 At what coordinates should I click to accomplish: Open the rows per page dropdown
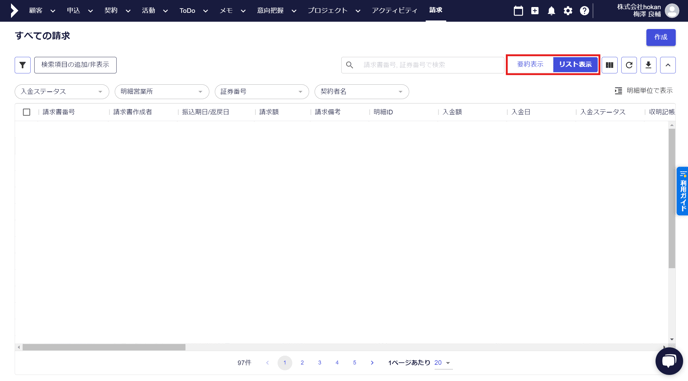[443, 363]
